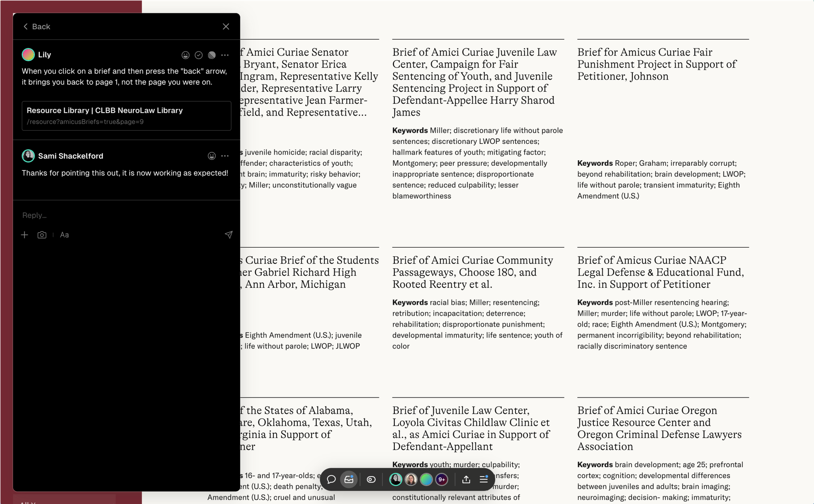The image size is (814, 504).
Task: Click the camera screenshot icon in reply
Action: tap(42, 235)
